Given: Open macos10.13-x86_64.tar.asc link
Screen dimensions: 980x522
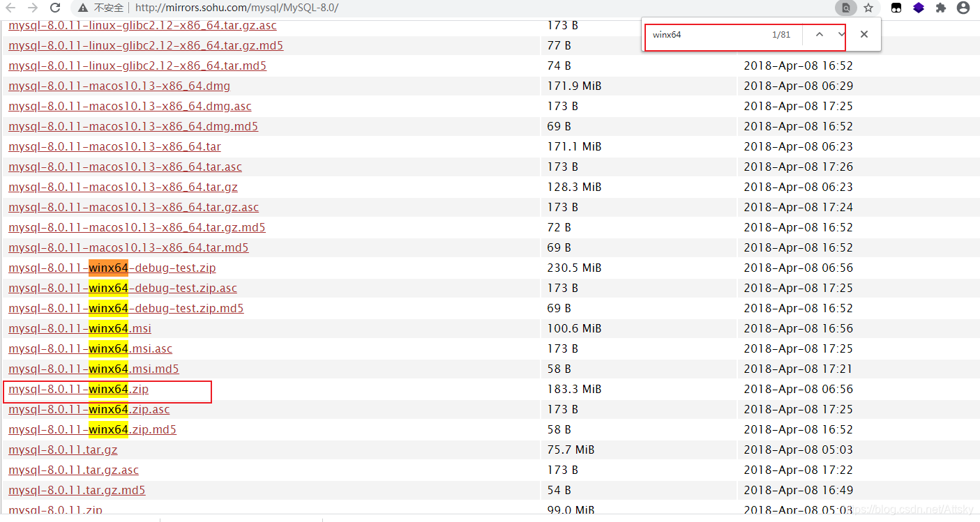Looking at the screenshot, I should (126, 167).
